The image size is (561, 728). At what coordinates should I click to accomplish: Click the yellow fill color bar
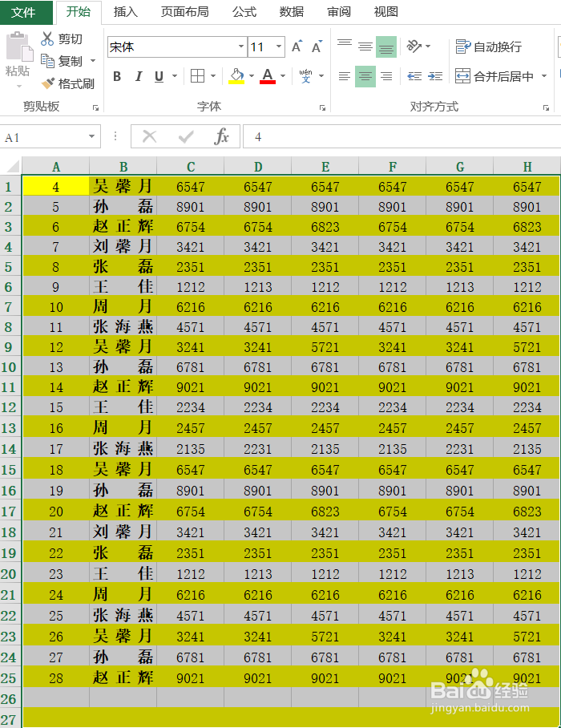point(236,82)
